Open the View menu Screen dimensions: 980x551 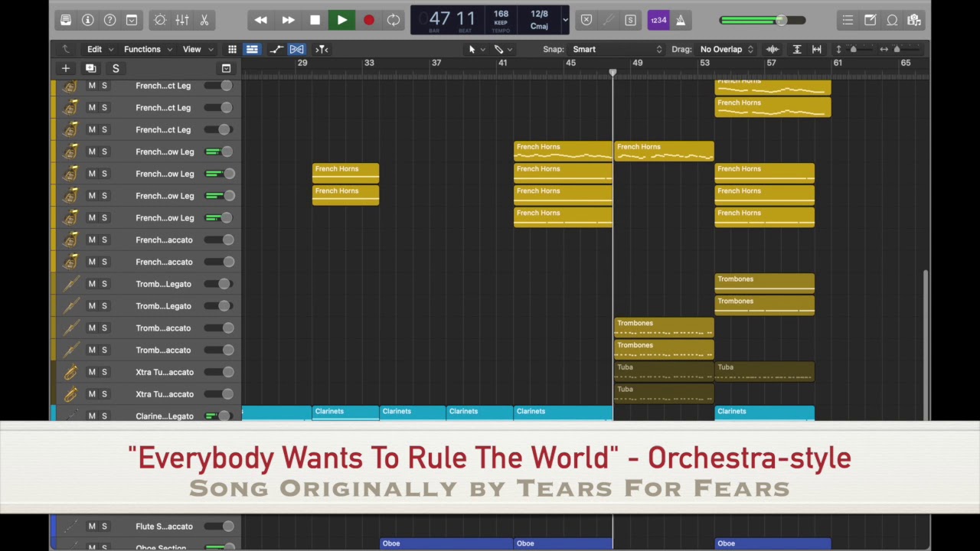[198, 49]
